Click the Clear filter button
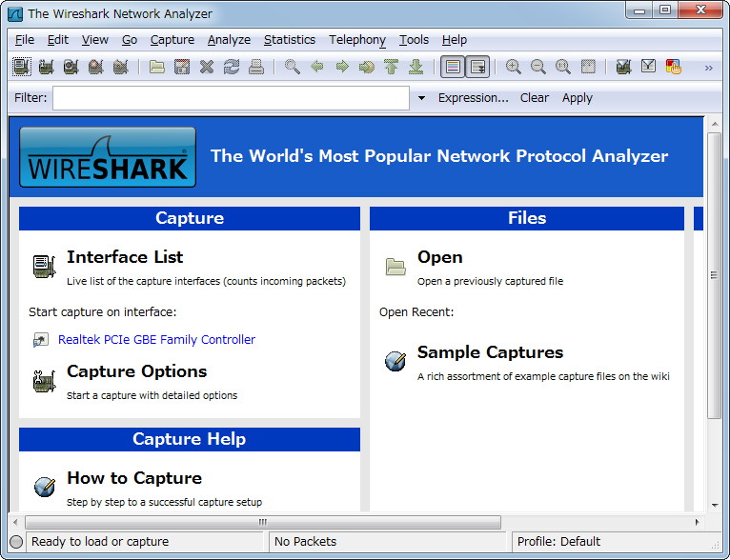Viewport: 730px width, 560px height. coord(535,98)
